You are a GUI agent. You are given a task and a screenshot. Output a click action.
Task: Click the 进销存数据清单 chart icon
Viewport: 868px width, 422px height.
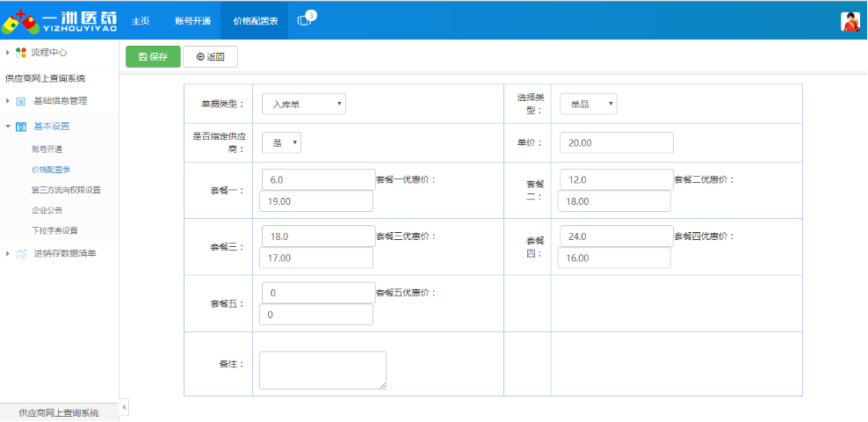click(21, 254)
